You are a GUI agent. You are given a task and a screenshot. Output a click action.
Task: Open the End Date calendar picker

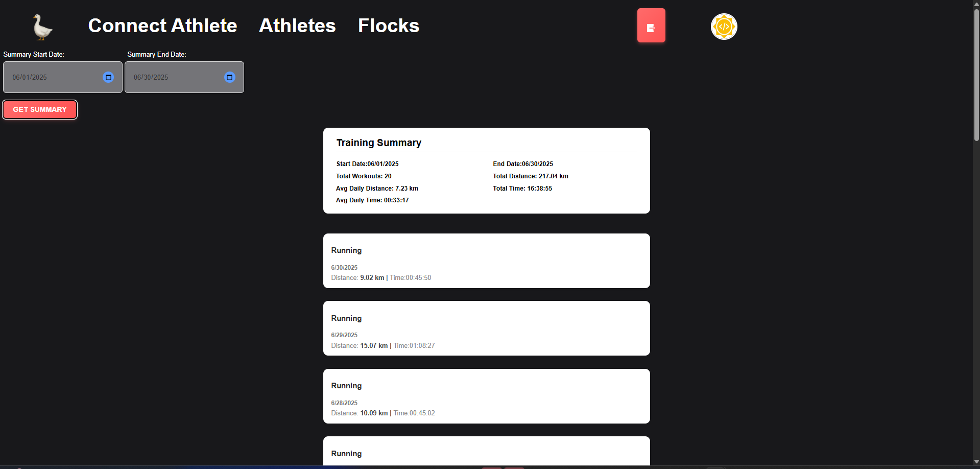click(230, 77)
